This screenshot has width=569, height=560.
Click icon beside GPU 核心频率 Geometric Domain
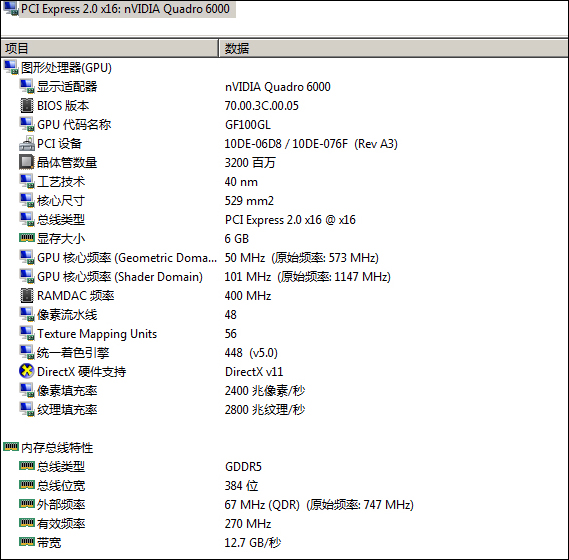pos(27,257)
